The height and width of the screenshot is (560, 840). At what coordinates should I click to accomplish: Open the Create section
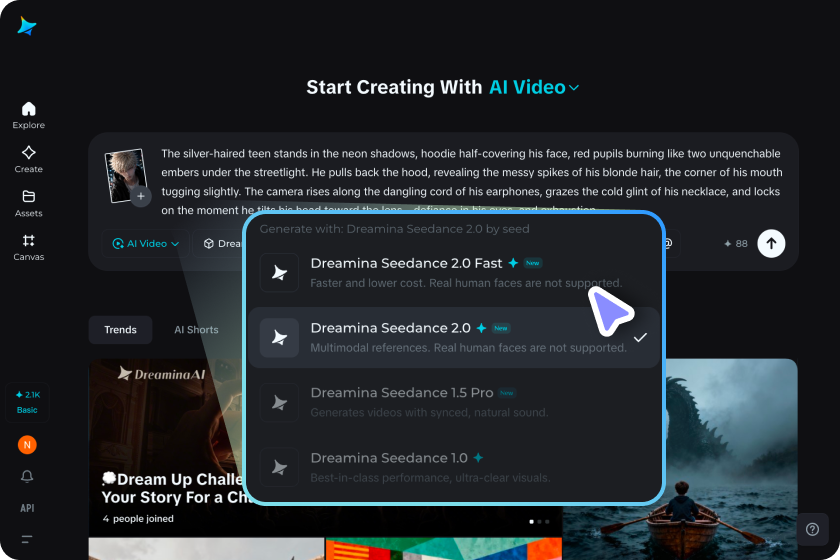click(29, 159)
